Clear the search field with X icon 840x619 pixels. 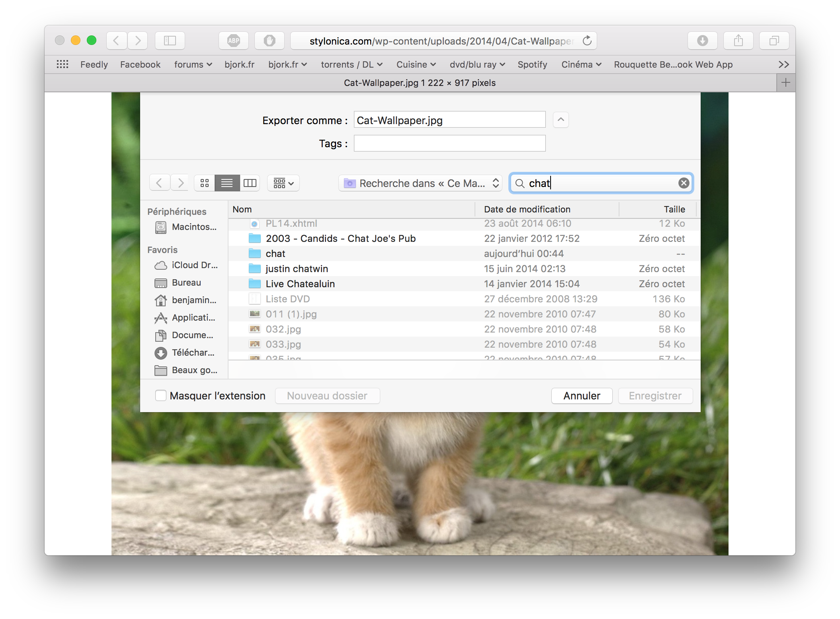pyautogui.click(x=684, y=183)
